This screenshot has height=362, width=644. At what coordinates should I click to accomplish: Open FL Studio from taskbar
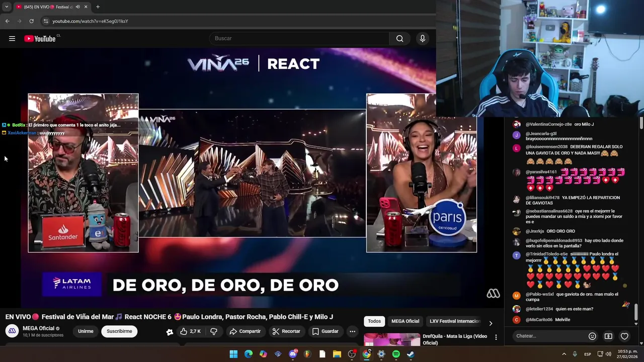(307, 354)
